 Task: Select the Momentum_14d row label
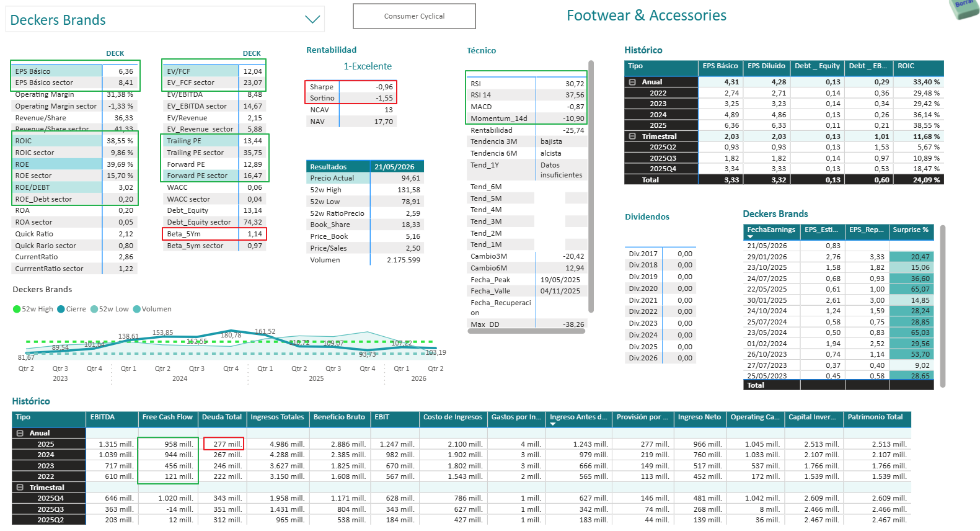point(499,118)
